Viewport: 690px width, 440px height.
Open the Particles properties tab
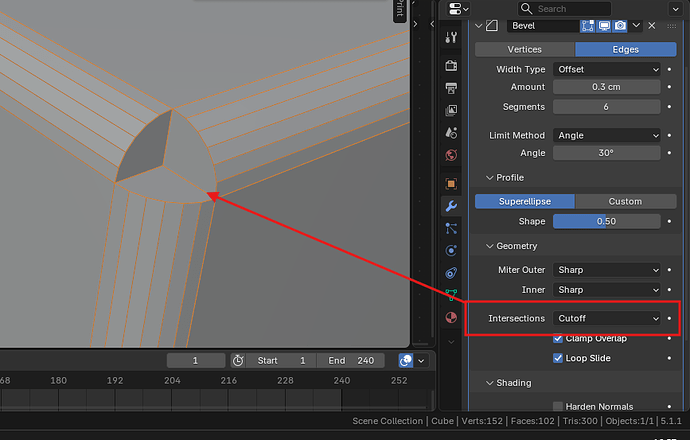pos(451,228)
